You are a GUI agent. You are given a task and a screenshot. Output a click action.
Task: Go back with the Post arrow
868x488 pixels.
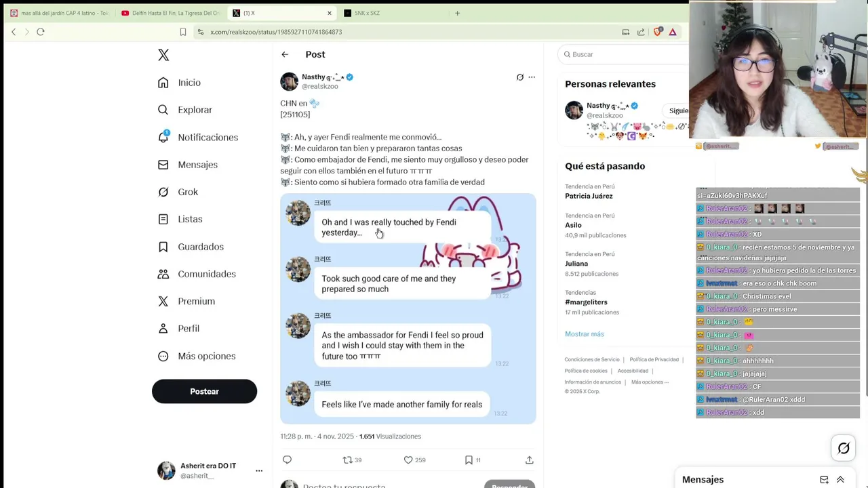(285, 54)
